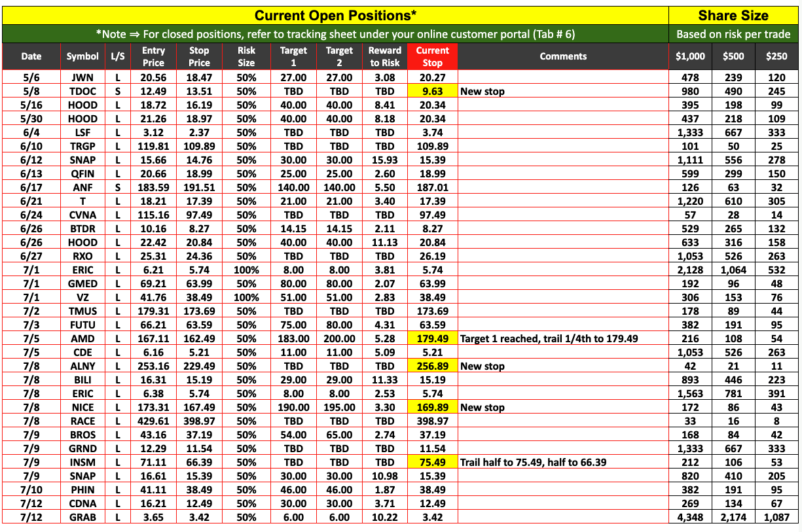Select the "Based on risk per trade" cell
The image size is (802, 532).
(733, 34)
